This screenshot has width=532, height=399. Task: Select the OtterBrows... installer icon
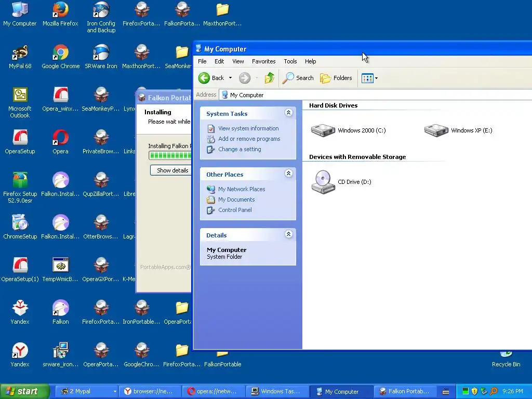click(101, 227)
